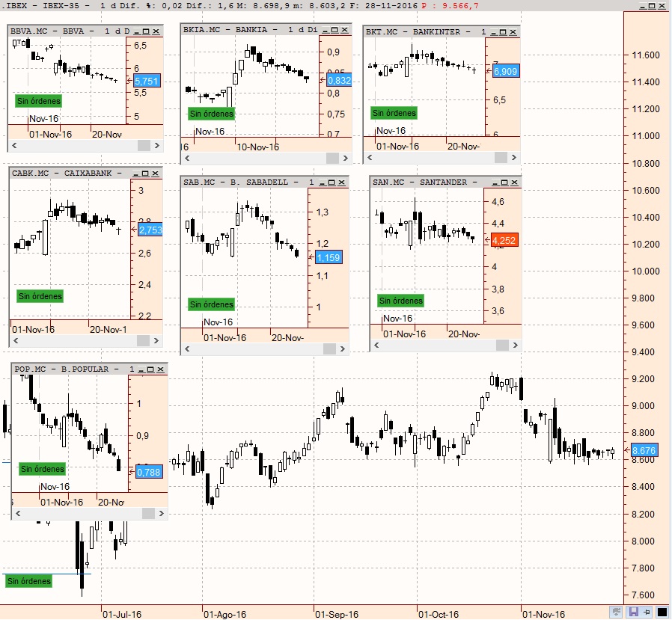Click the scrollbar thumb in BBVA window
This screenshot has height=620, width=672.
tap(144, 146)
